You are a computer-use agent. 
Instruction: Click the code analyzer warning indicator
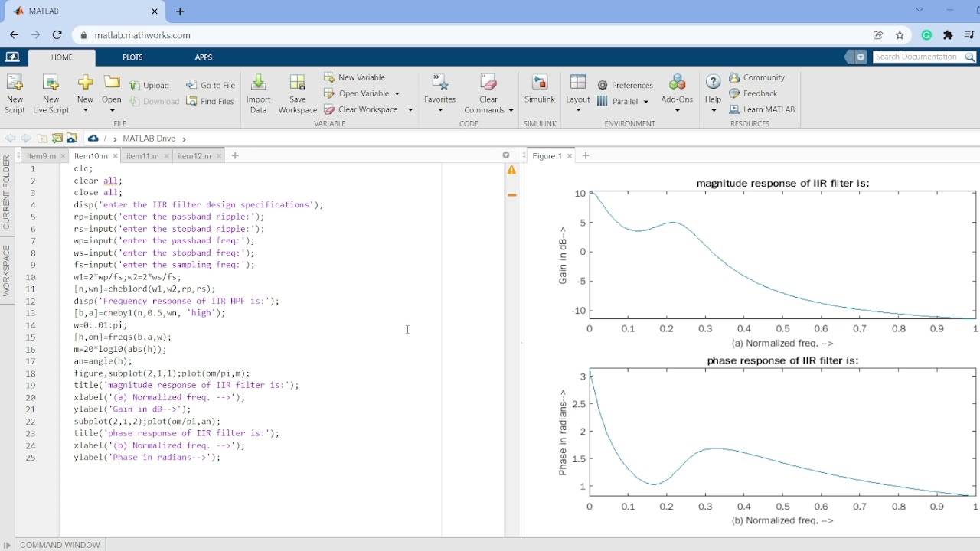(512, 170)
